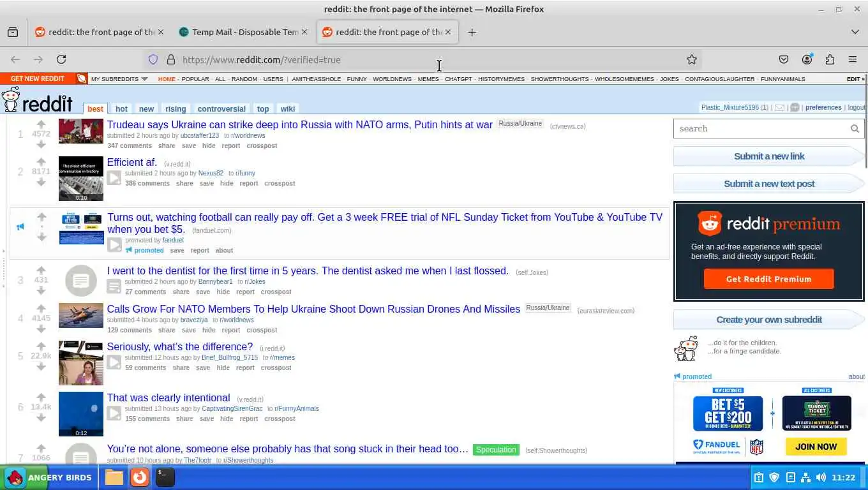Image resolution: width=868 pixels, height=490 pixels.
Task: Open the AMITHEASSHOLE subreddit link in the top bar
Action: [x=317, y=79]
